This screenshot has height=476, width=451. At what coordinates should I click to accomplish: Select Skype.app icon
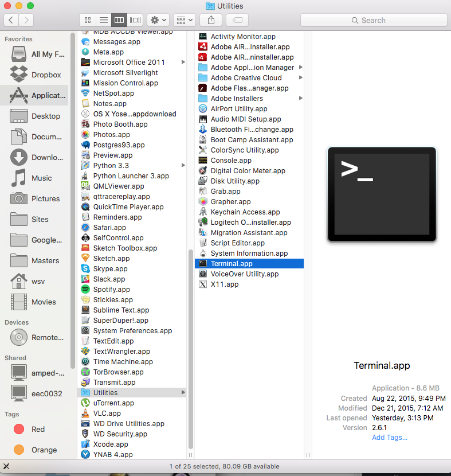point(85,268)
